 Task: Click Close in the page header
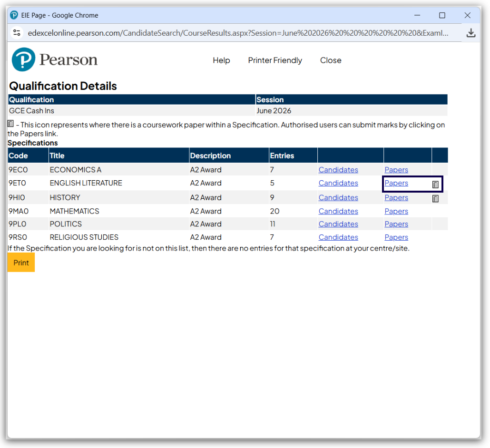(x=331, y=60)
